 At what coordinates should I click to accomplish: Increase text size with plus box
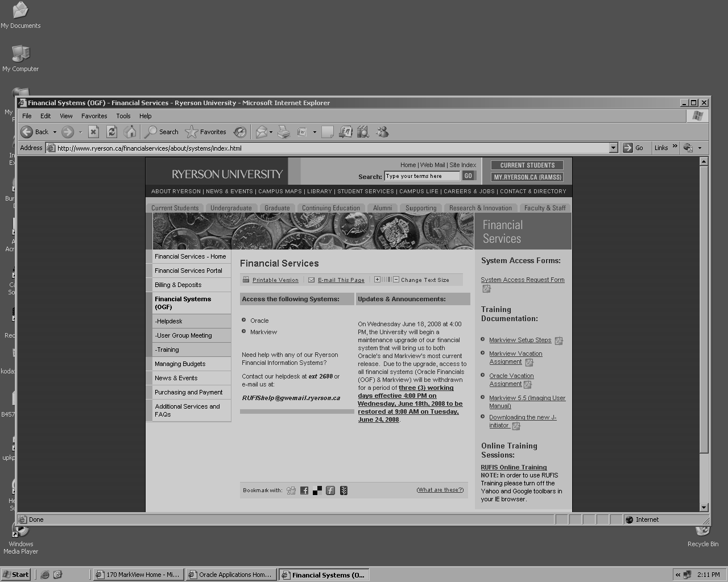coord(377,280)
